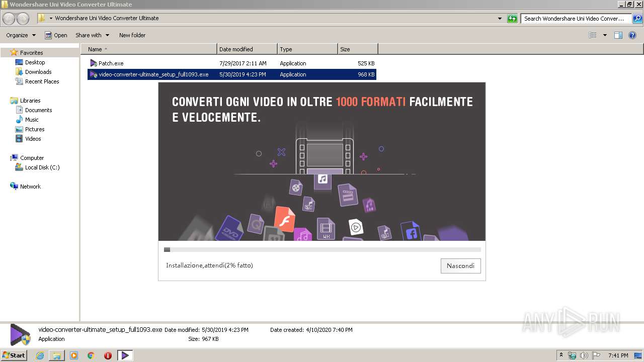Click Nascondi button in installer
644x362 pixels.
pos(460,266)
